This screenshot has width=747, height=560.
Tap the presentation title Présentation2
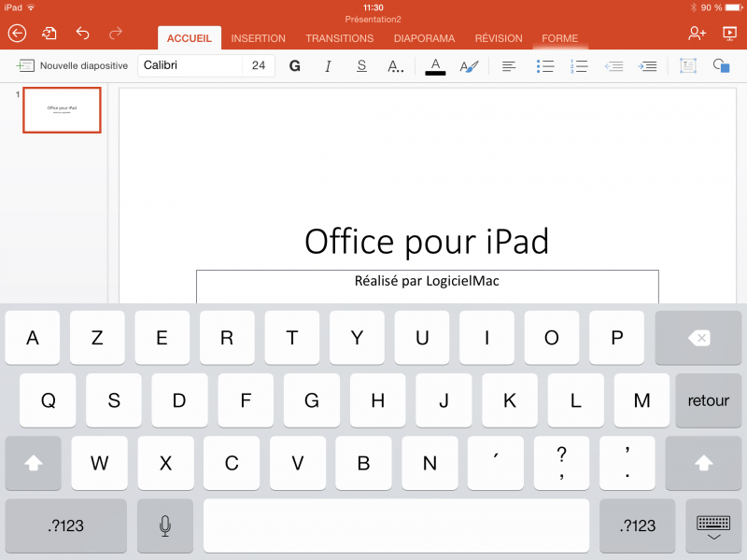pyautogui.click(x=373, y=20)
